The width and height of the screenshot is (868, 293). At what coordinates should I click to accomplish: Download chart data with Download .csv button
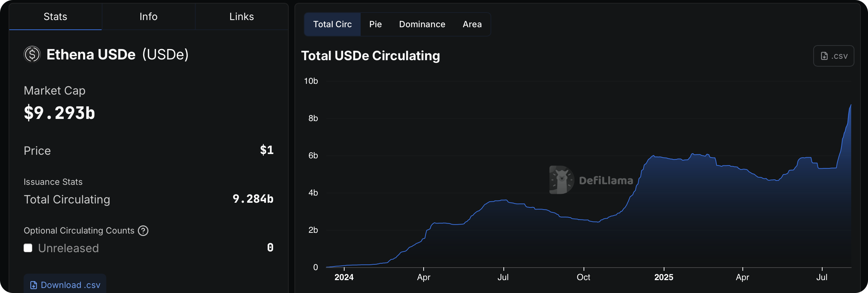tap(65, 285)
